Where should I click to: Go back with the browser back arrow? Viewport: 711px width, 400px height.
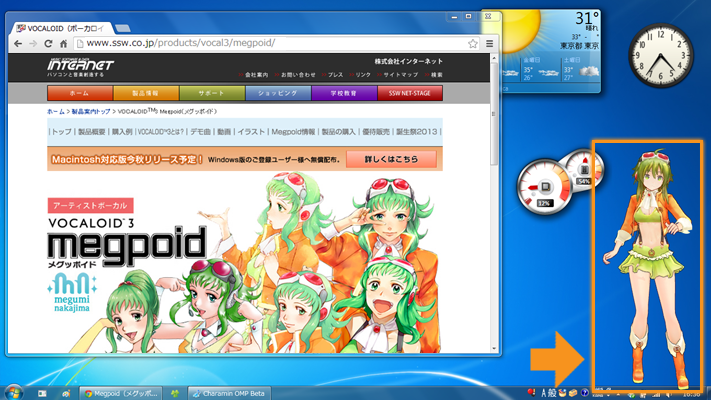pyautogui.click(x=18, y=44)
